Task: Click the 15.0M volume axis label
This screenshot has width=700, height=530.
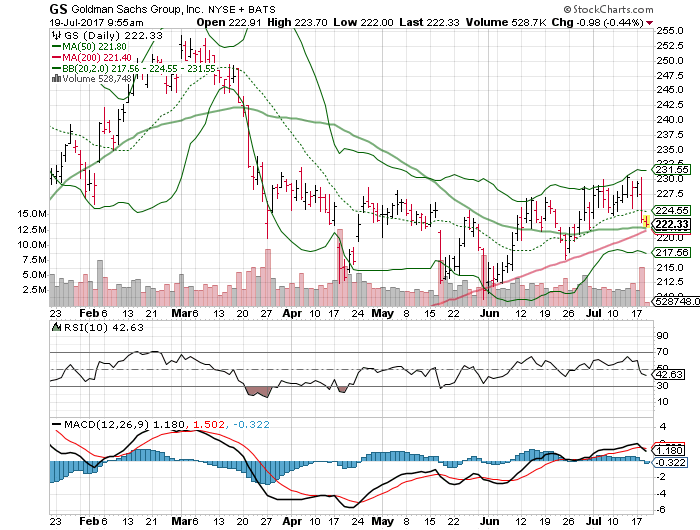Action: pyautogui.click(x=32, y=214)
